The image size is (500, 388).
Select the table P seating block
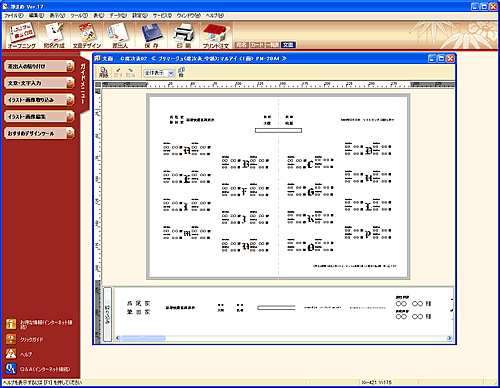pyautogui.click(x=368, y=233)
